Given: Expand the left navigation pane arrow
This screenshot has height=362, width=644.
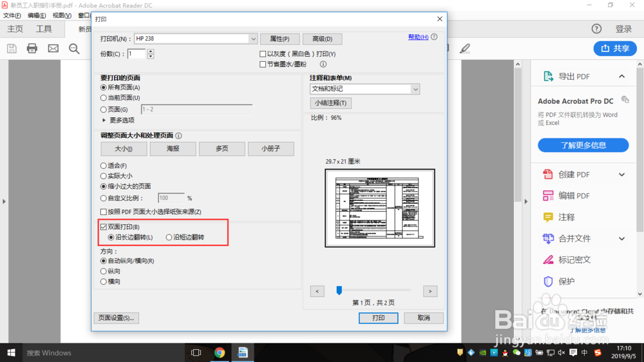Looking at the screenshot, I should click(4, 202).
